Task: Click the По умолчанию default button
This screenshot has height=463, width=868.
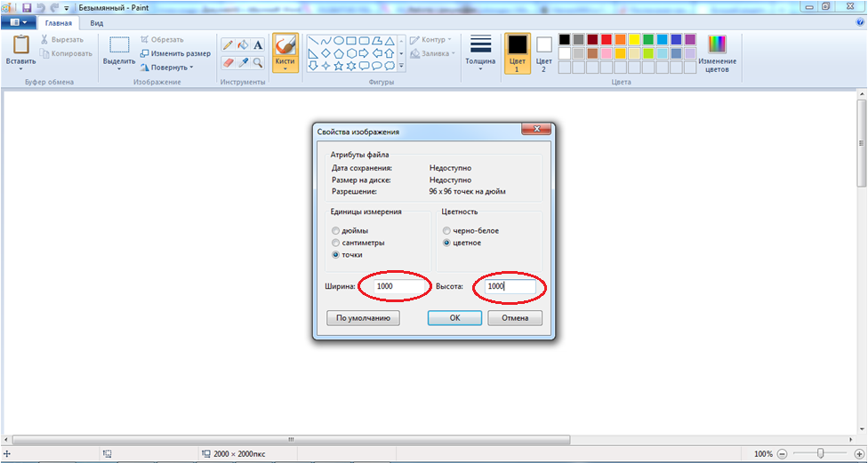Action: pos(363,318)
